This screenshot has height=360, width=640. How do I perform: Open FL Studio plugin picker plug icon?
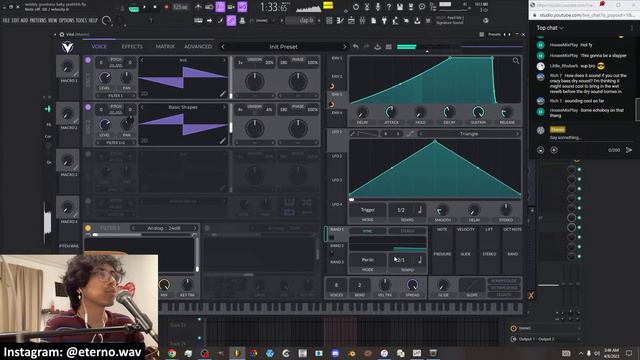(384, 20)
